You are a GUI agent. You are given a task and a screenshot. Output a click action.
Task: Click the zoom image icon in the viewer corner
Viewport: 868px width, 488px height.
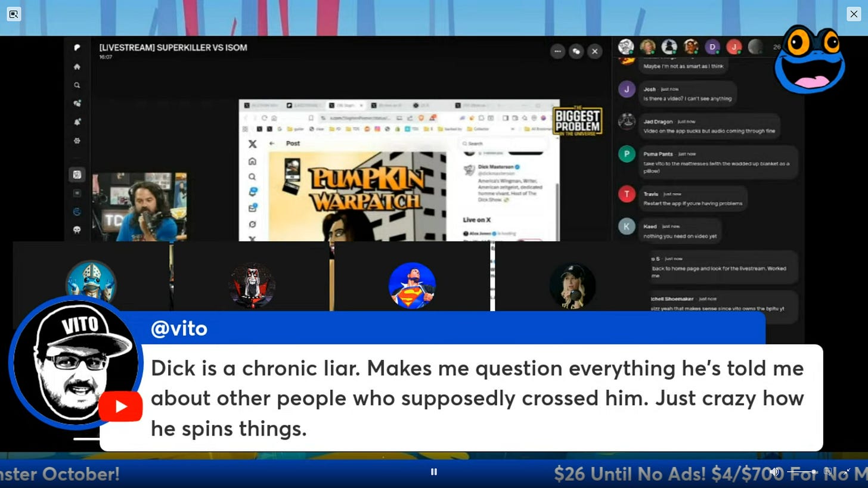[14, 14]
